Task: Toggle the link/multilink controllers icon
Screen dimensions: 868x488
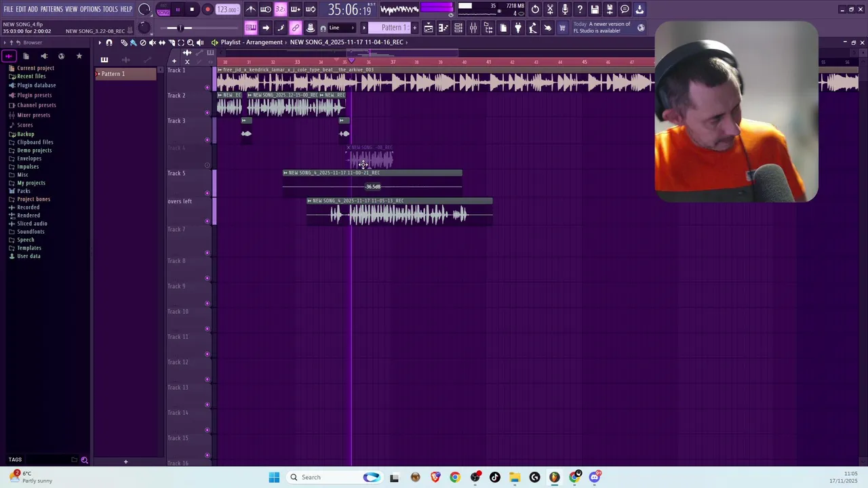Action: [x=296, y=28]
